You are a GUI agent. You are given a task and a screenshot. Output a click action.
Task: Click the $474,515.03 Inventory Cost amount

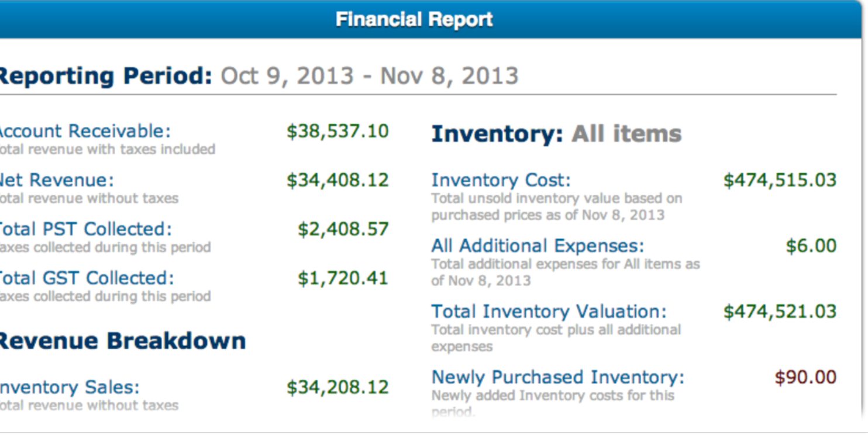780,180
